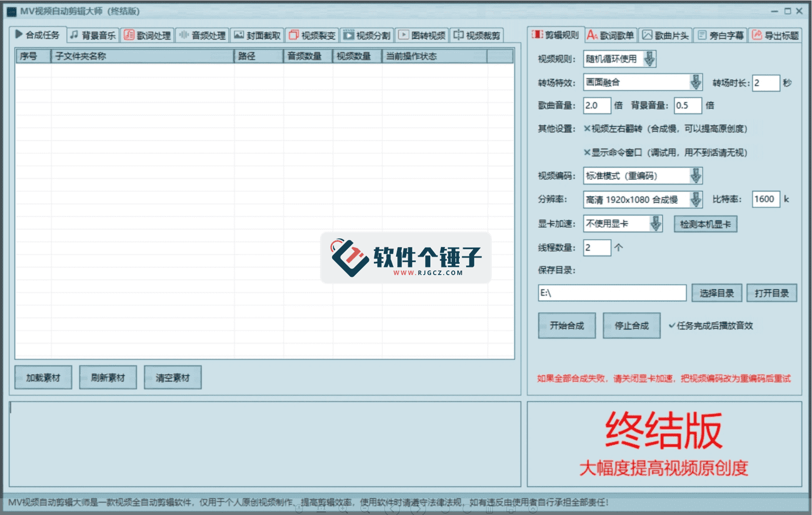Click the 当前操作状态 column header
The width and height of the screenshot is (812, 515).
(x=434, y=56)
